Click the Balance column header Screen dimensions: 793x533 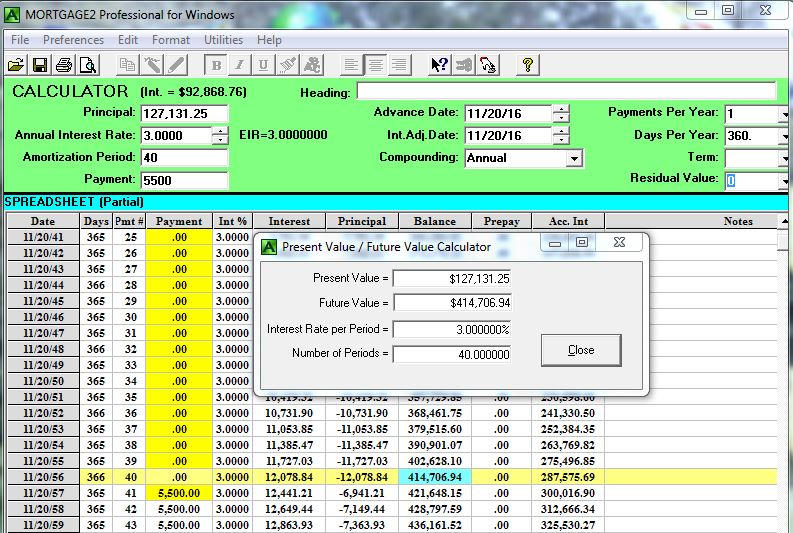[434, 221]
